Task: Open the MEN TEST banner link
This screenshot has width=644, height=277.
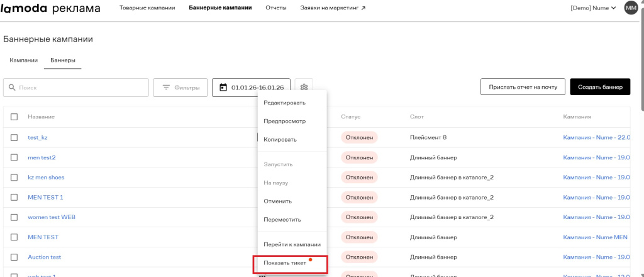Action: 43,237
